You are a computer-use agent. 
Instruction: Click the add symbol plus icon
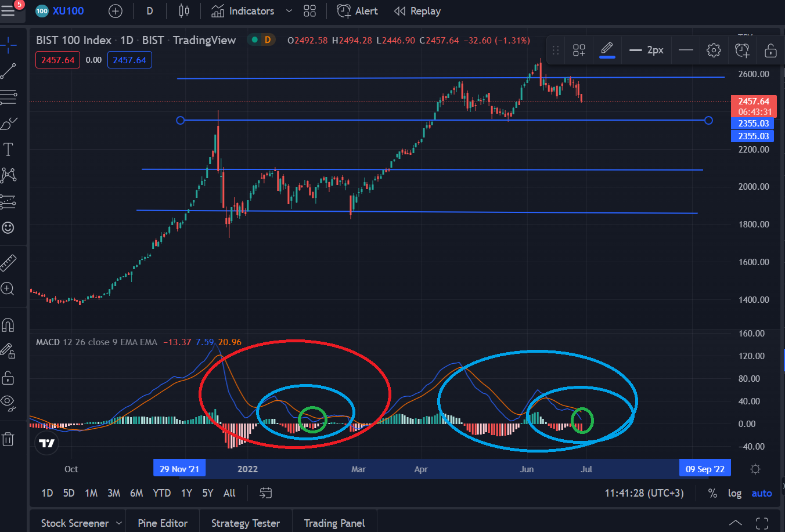click(x=116, y=11)
